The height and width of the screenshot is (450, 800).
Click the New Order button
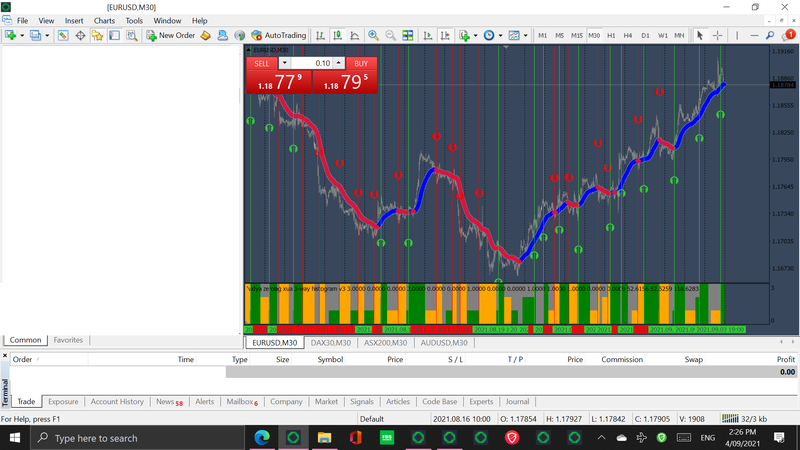click(x=170, y=35)
